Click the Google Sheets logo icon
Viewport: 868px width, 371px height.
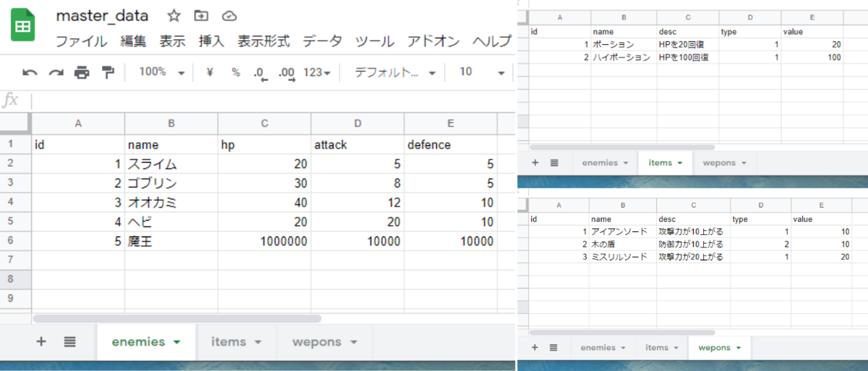point(23,27)
